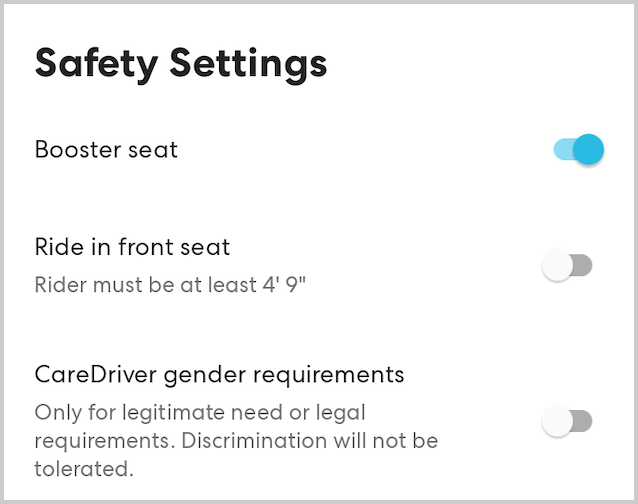This screenshot has width=638, height=504.
Task: Click the blue knob of Booster seat switch
Action: 589,150
